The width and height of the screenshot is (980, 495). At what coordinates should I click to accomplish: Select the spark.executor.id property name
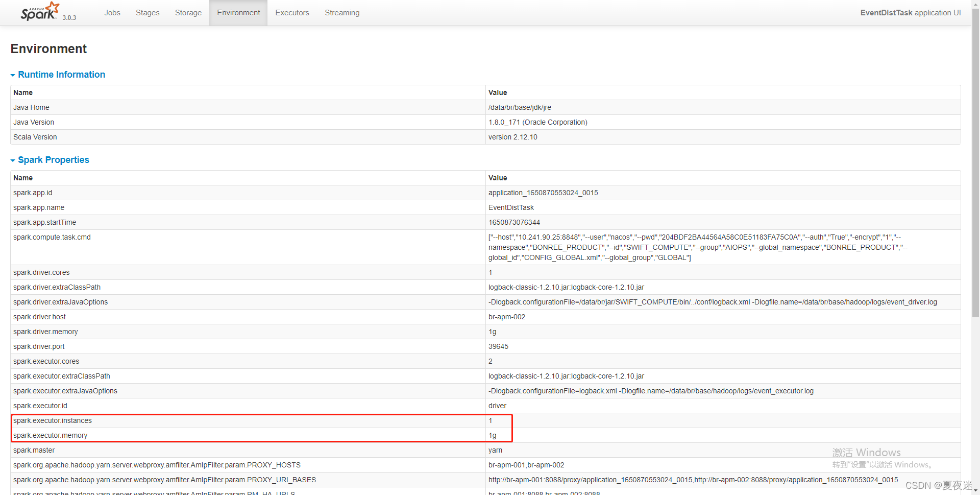[40, 406]
